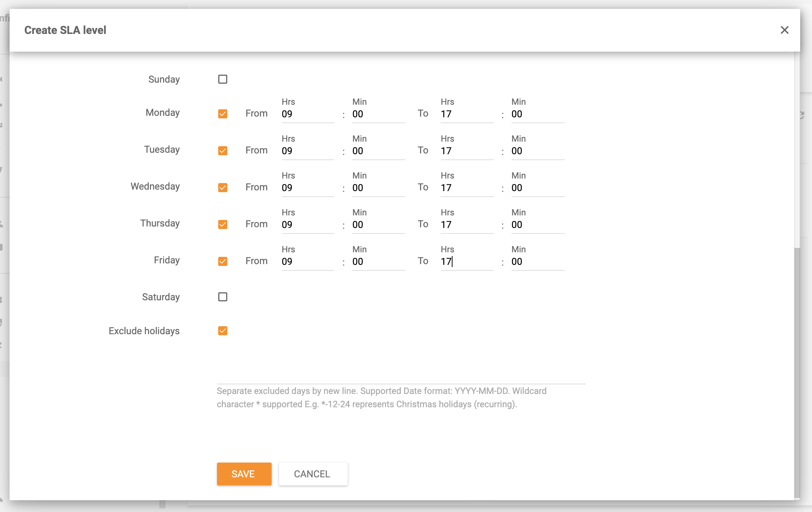Disable the Monday checkbox
Viewport: 812px width, 512px height.
pyautogui.click(x=222, y=113)
